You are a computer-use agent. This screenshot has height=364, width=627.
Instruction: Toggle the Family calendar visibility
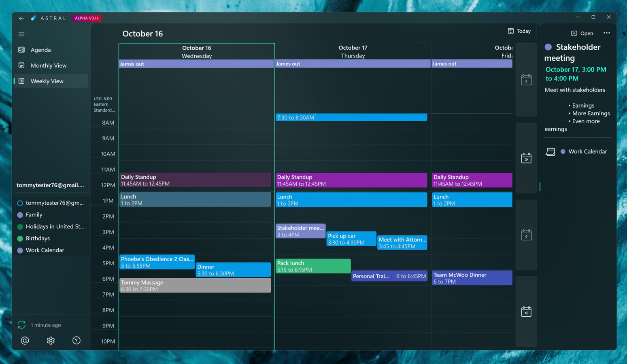[x=20, y=215]
